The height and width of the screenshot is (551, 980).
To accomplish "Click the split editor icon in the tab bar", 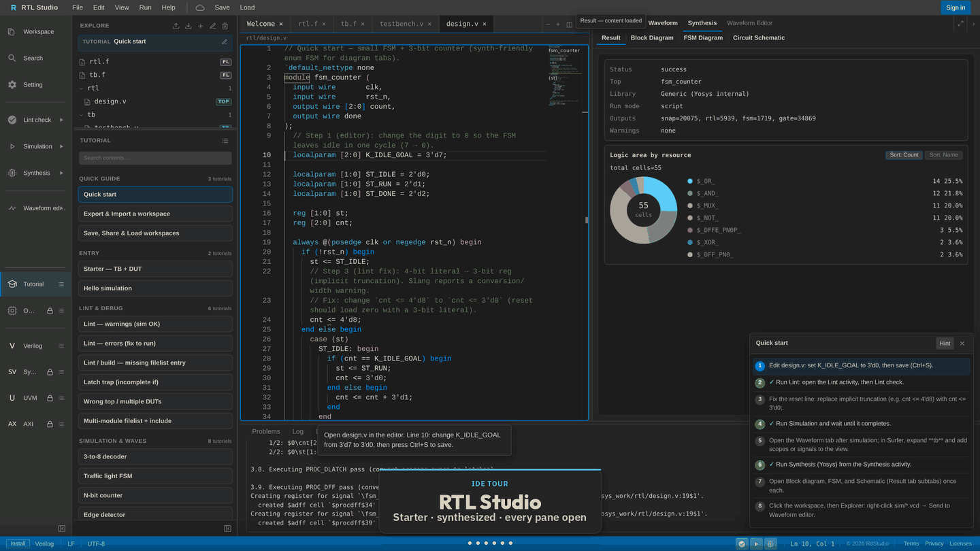I will [570, 24].
